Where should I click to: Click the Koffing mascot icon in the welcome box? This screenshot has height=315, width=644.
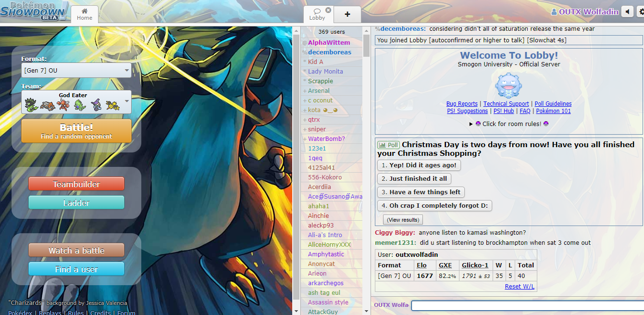coord(508,86)
